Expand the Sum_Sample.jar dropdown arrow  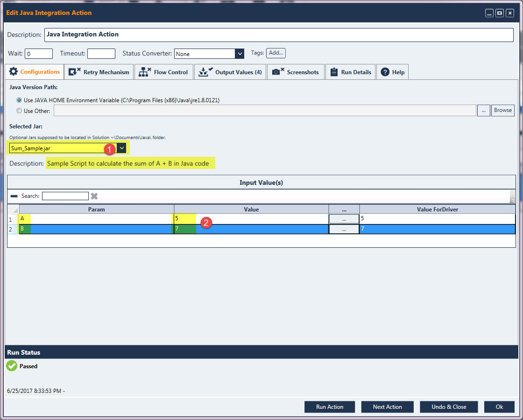122,148
